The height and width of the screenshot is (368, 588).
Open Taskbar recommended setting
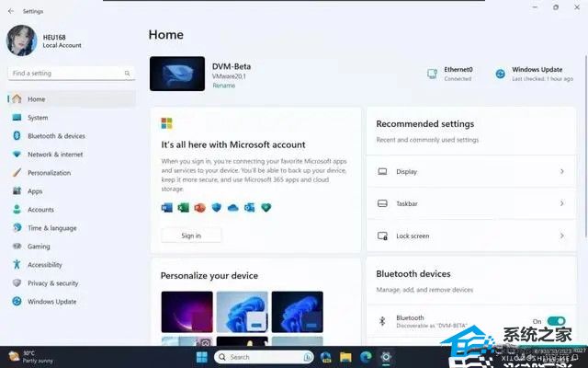(x=471, y=203)
